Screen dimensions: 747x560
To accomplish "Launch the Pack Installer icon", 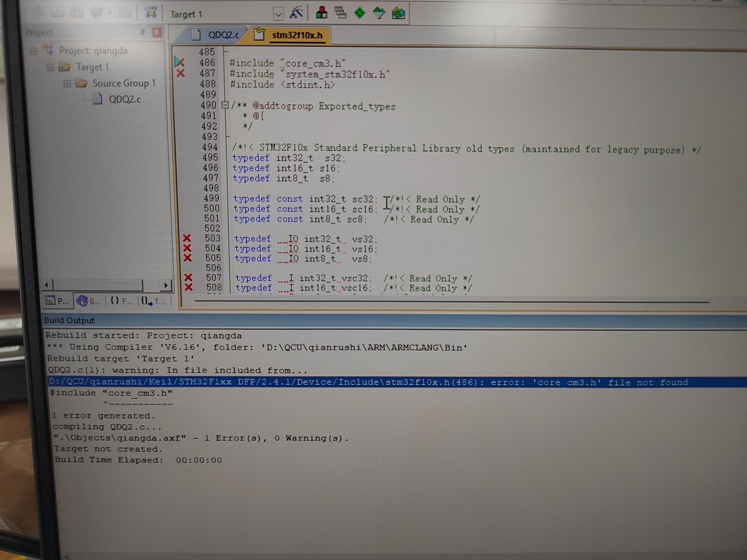I will click(x=398, y=14).
